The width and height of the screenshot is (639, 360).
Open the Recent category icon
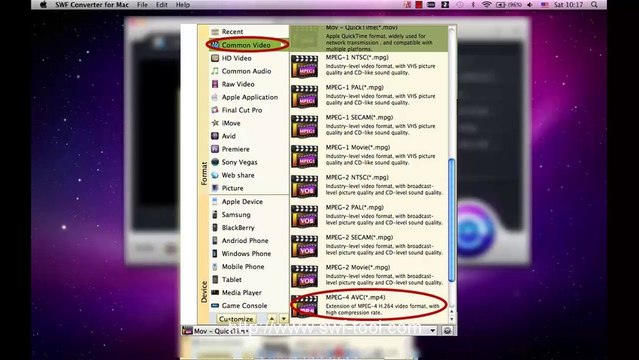[215, 31]
